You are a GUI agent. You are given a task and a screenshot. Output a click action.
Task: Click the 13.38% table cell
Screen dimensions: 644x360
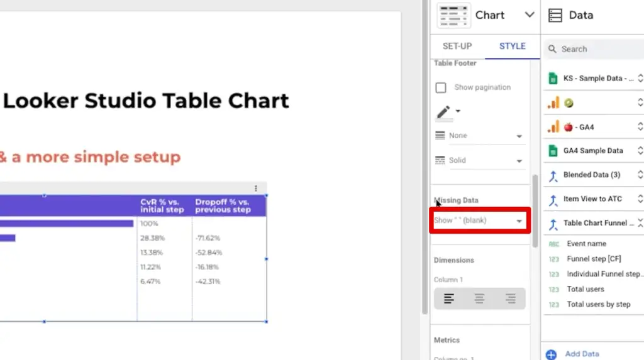[151, 253]
